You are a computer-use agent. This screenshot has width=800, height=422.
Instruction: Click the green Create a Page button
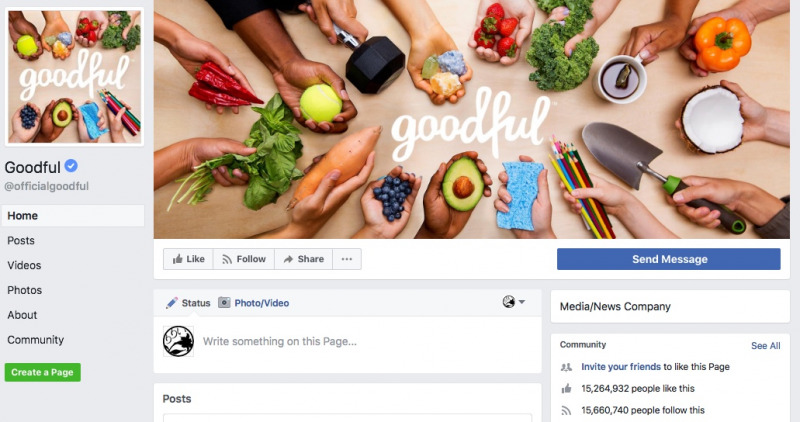click(x=43, y=373)
